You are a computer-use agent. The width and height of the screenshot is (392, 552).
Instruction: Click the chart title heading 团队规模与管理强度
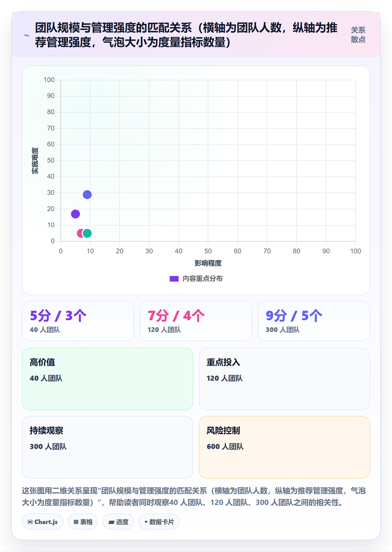(186, 35)
